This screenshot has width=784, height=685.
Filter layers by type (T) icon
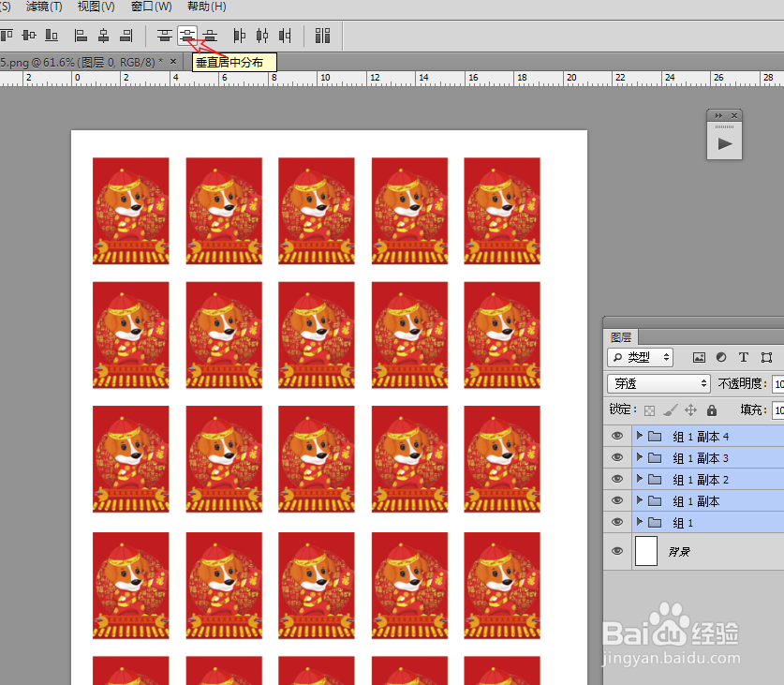744,357
